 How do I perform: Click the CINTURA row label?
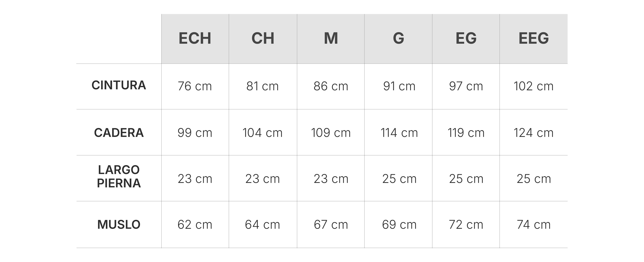(x=119, y=85)
